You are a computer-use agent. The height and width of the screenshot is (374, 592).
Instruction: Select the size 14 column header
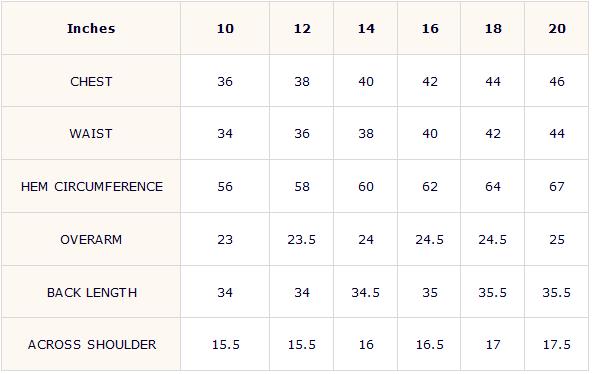click(366, 29)
